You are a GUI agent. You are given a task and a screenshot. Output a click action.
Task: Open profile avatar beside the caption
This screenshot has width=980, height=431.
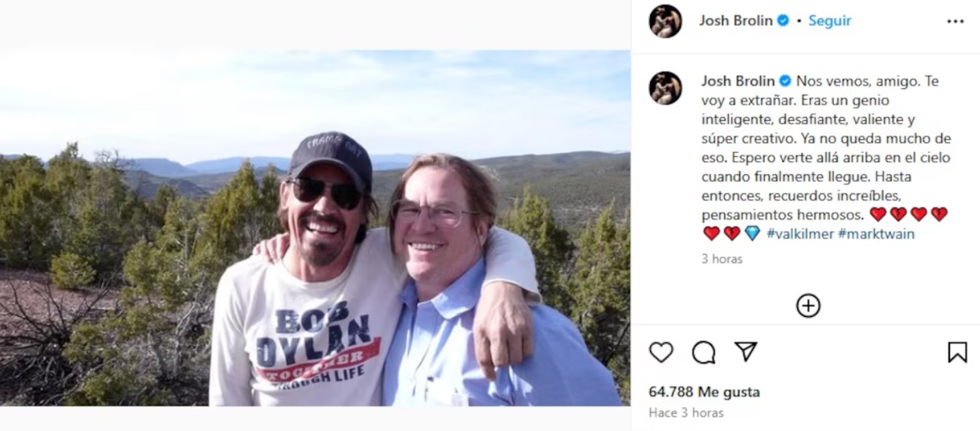pyautogui.click(x=665, y=88)
